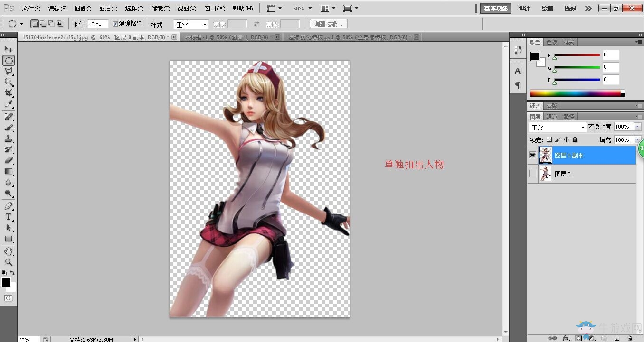Open the Arrange Documents dropdown
The width and height of the screenshot is (644, 342).
tap(328, 9)
